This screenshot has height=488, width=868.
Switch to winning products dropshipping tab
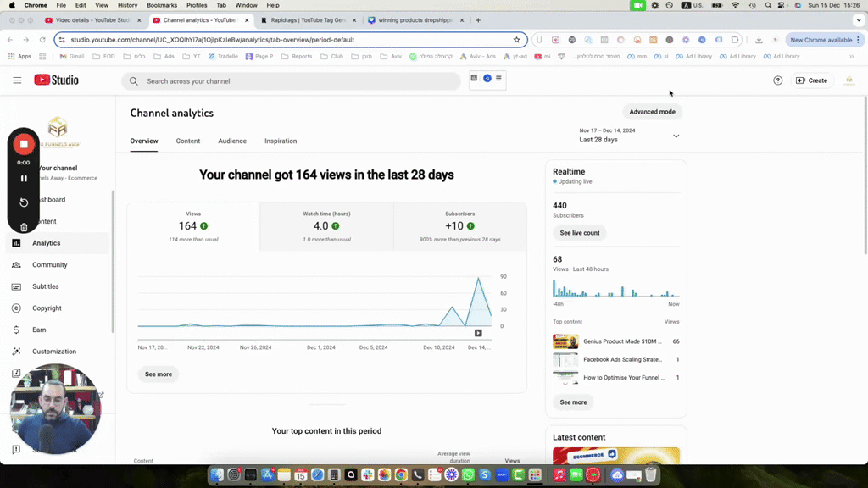pos(415,20)
